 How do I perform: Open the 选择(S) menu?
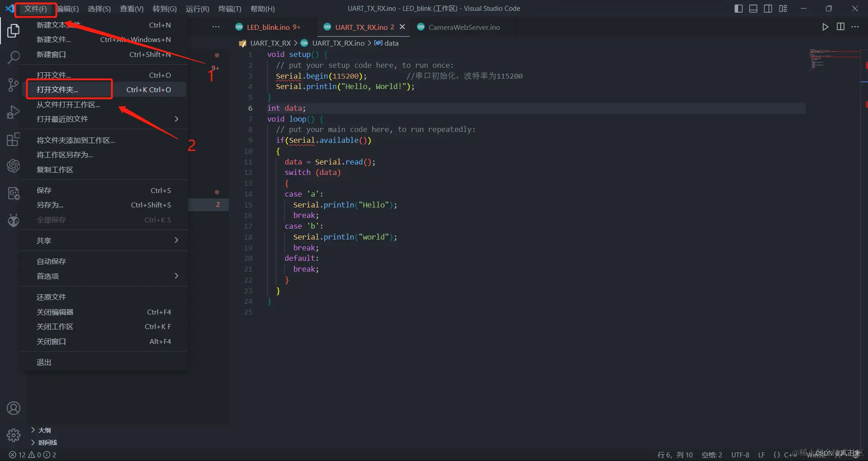[99, 9]
